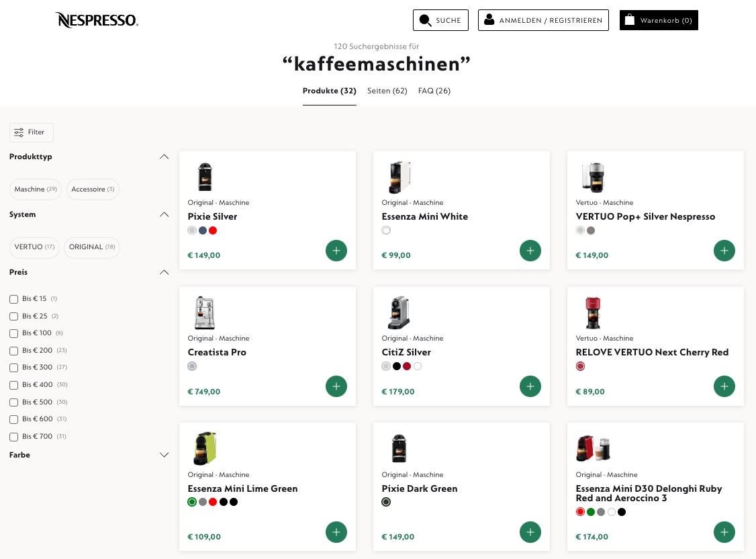This screenshot has height=559, width=756.
Task: Expand the Farbe filter section
Action: (x=164, y=455)
